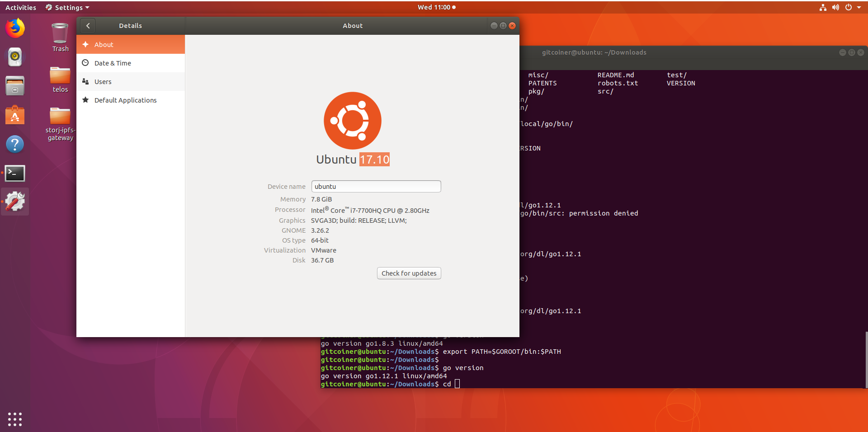Open Date & Time settings
Image resolution: width=868 pixels, height=432 pixels.
131,63
